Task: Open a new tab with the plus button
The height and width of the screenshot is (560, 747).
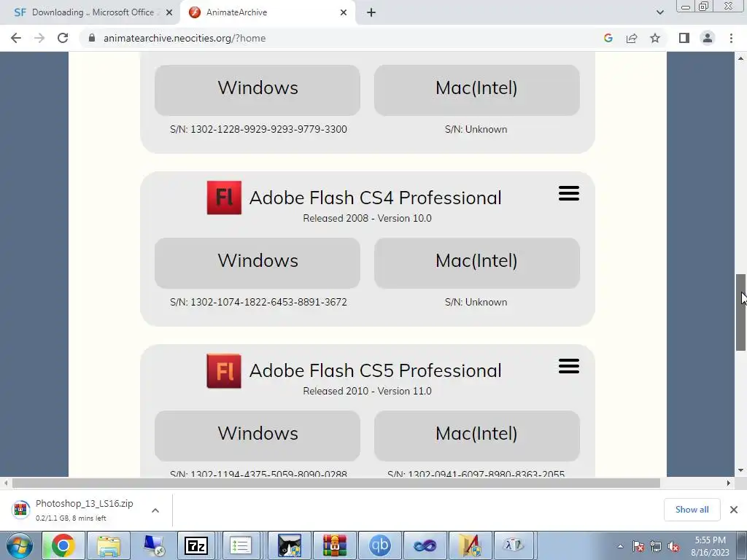Action: 371,13
